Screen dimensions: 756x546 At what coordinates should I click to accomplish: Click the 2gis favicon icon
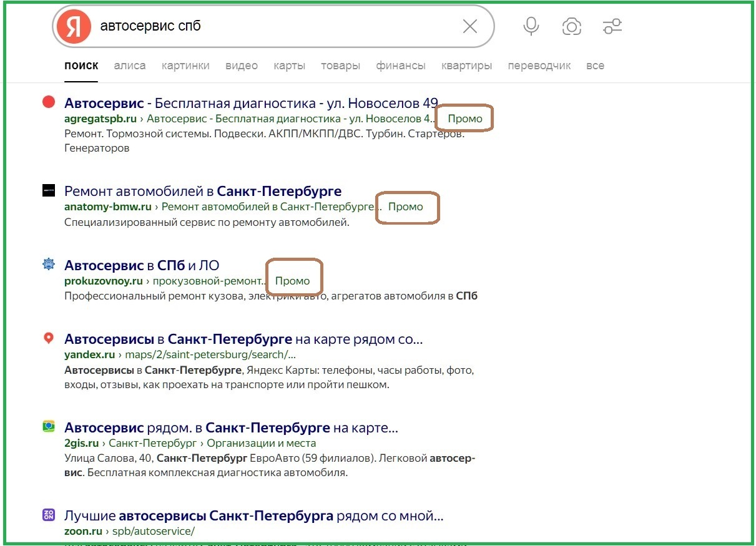pyautogui.click(x=49, y=427)
